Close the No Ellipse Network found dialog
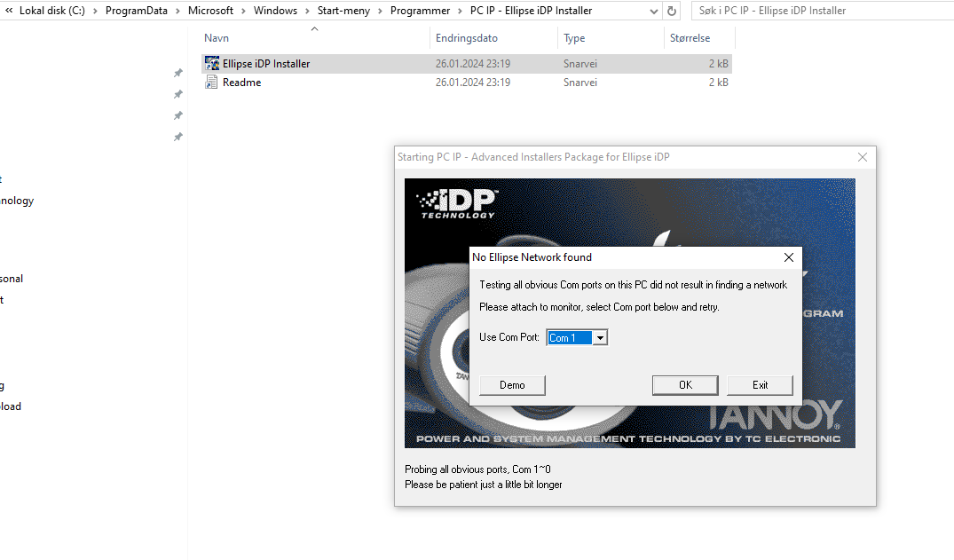This screenshot has width=954, height=560. (789, 257)
